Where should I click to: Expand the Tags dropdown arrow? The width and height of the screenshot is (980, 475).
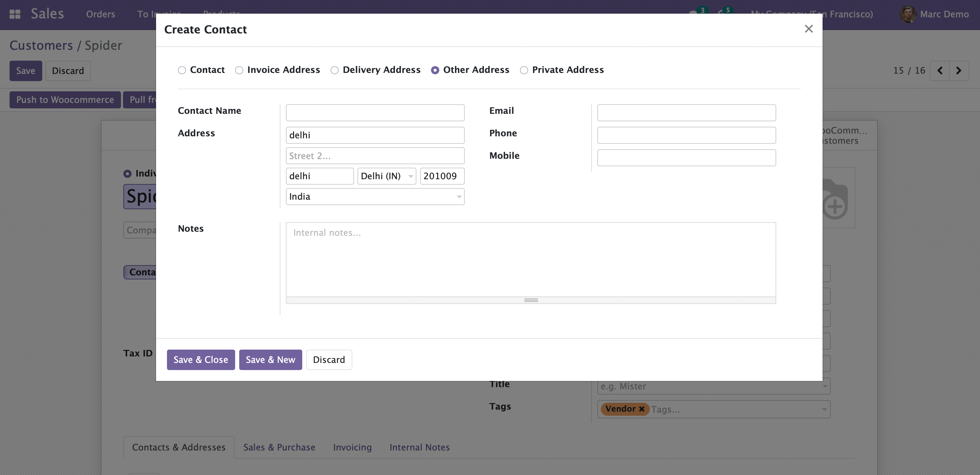824,409
